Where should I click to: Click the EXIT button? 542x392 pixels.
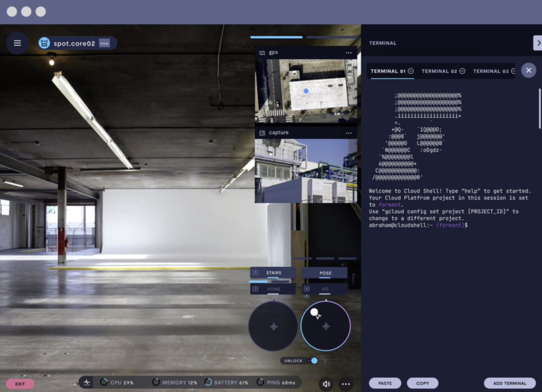(x=20, y=383)
